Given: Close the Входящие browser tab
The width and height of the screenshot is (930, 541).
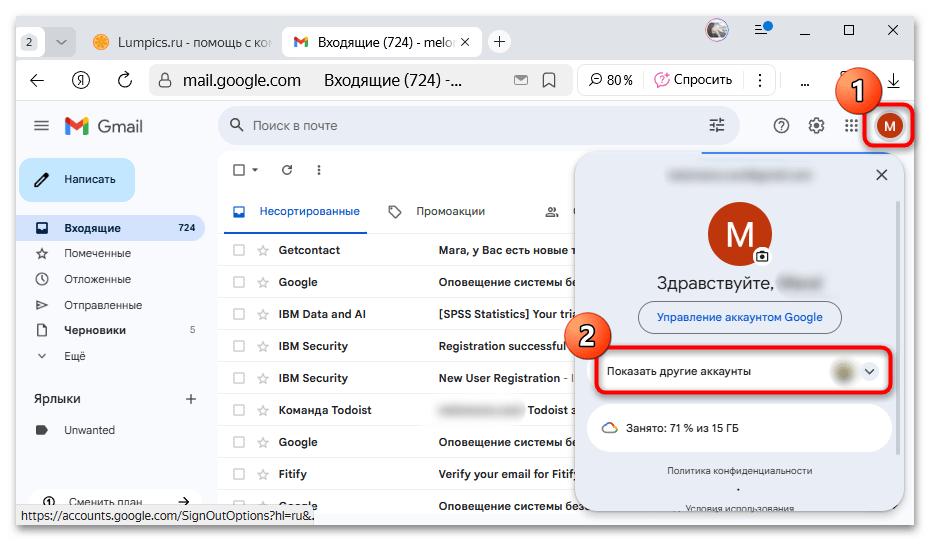Looking at the screenshot, I should [x=466, y=42].
